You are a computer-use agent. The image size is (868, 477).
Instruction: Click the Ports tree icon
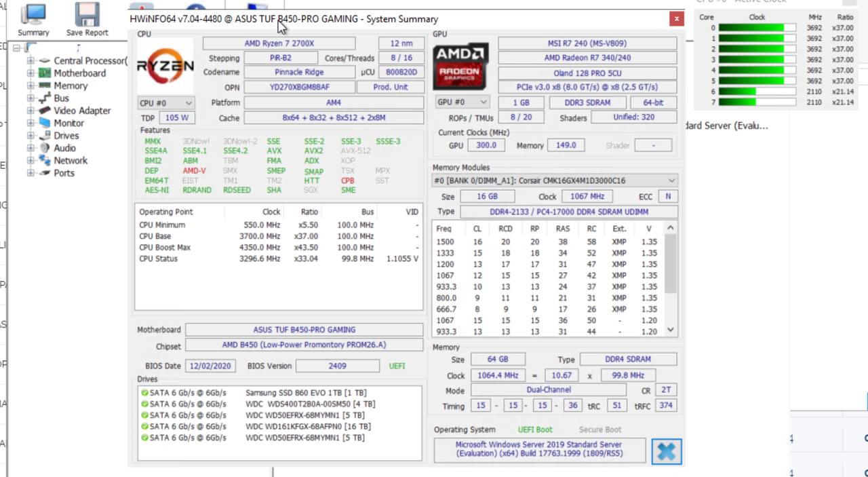coord(45,173)
